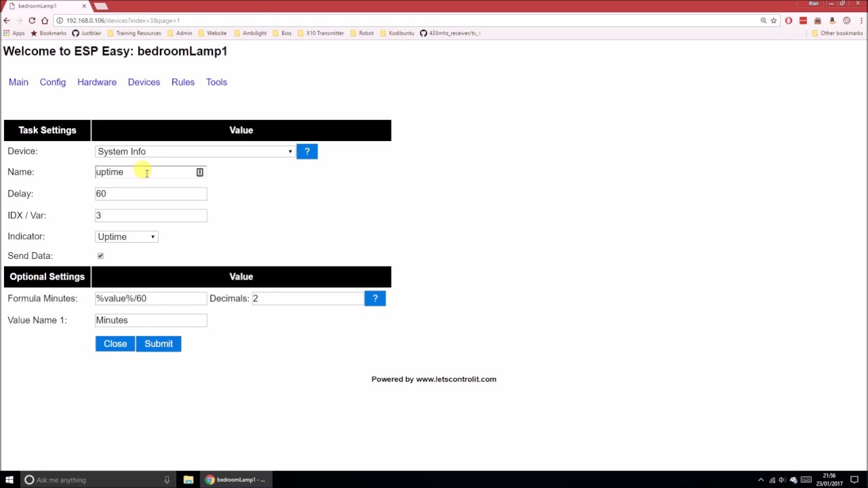The width and height of the screenshot is (868, 488).
Task: Toggle the Send Data checkbox
Action: (100, 256)
